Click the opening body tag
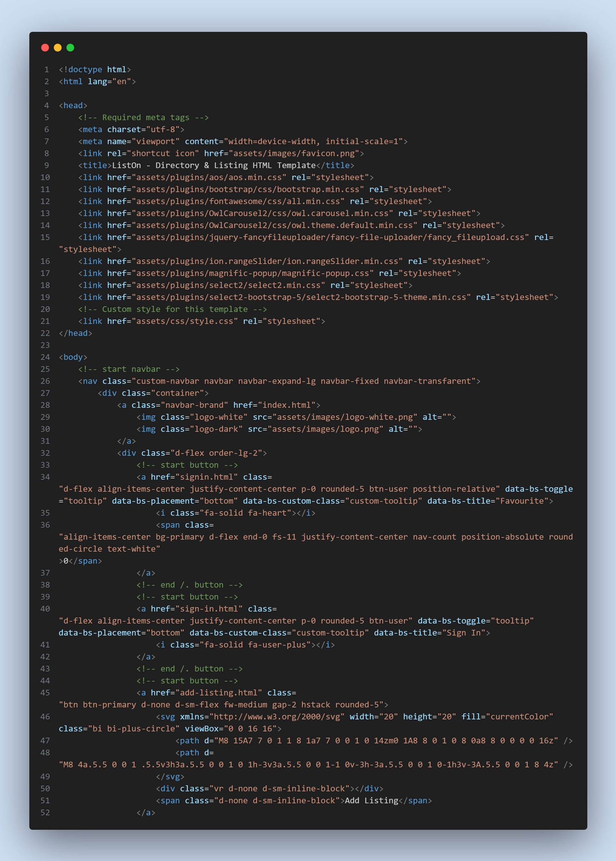This screenshot has width=616, height=861. (x=73, y=357)
